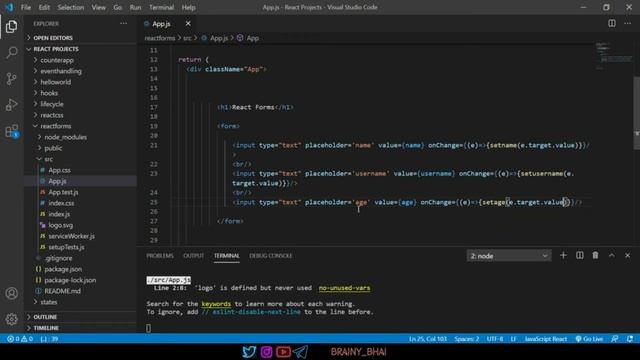Click the code minimap preview
Screen dimensions: 640x360
(x=613, y=56)
